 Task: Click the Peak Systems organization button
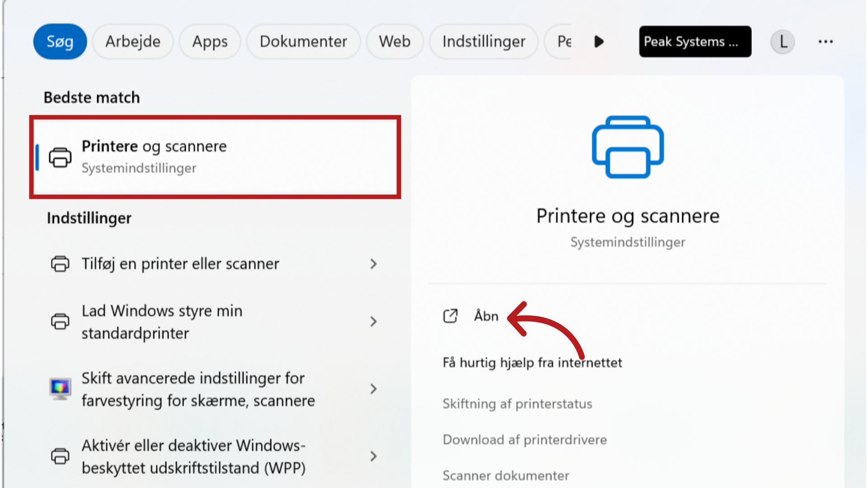point(695,42)
